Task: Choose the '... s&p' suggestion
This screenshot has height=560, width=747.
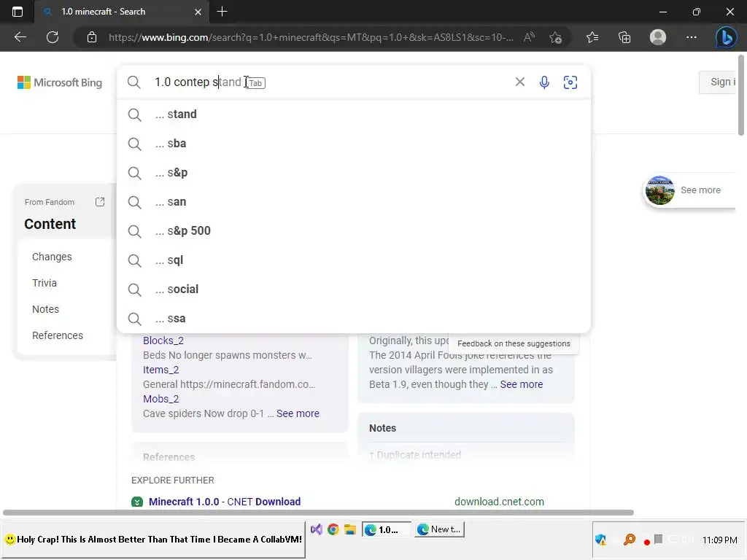Action: 354,172
